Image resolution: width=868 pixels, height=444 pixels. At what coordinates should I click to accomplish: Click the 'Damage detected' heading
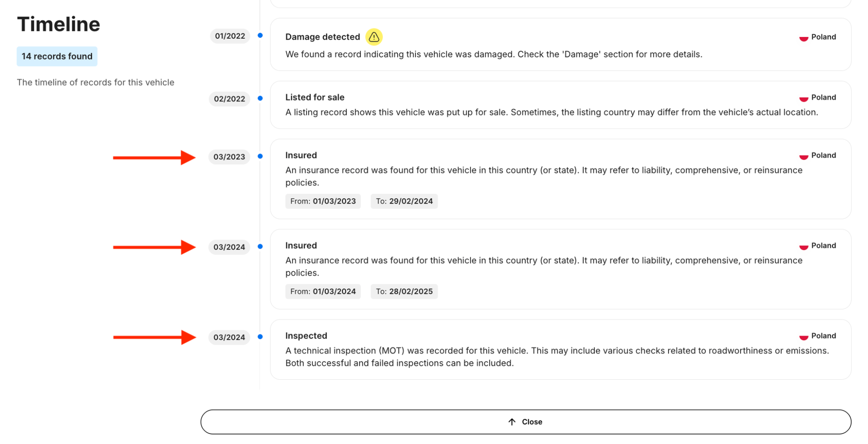point(323,37)
